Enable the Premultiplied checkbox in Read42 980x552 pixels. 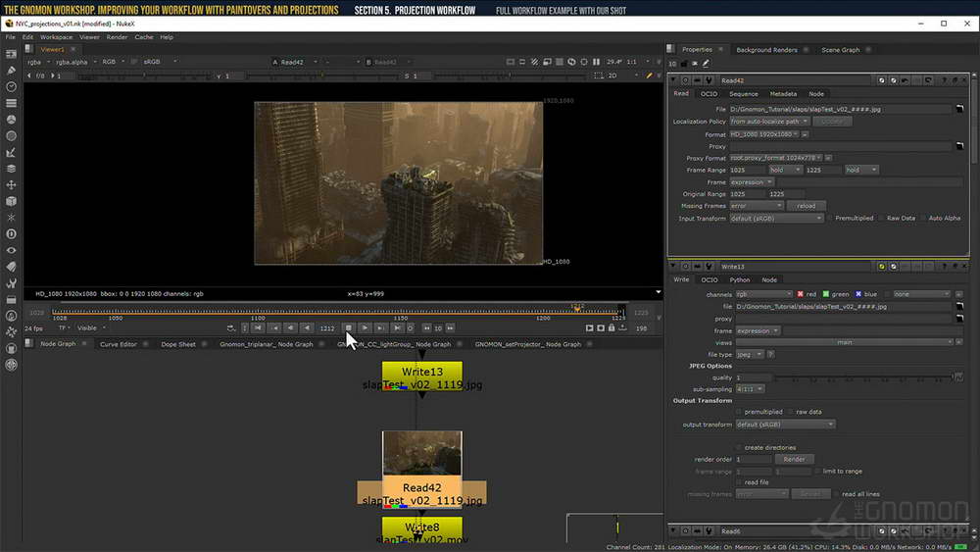coord(831,219)
